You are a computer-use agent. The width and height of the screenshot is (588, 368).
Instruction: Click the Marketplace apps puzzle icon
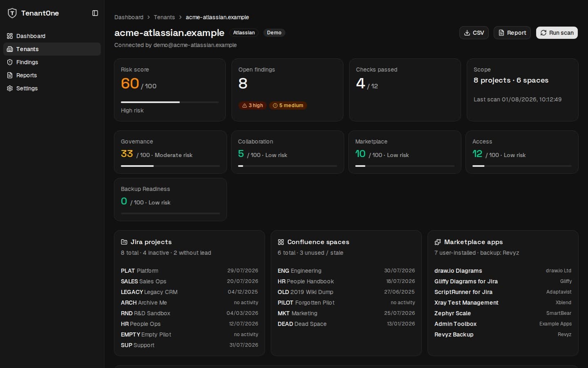coord(438,242)
